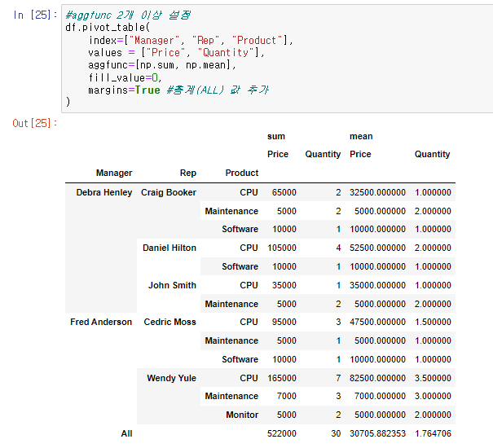
Task: Click the Rep index header
Action: point(188,173)
